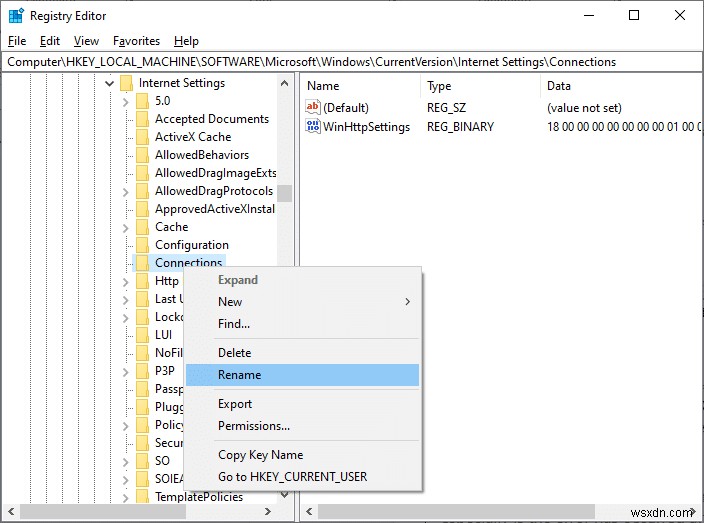The image size is (704, 523).
Task: Click the Last U folder icon
Action: (142, 299)
